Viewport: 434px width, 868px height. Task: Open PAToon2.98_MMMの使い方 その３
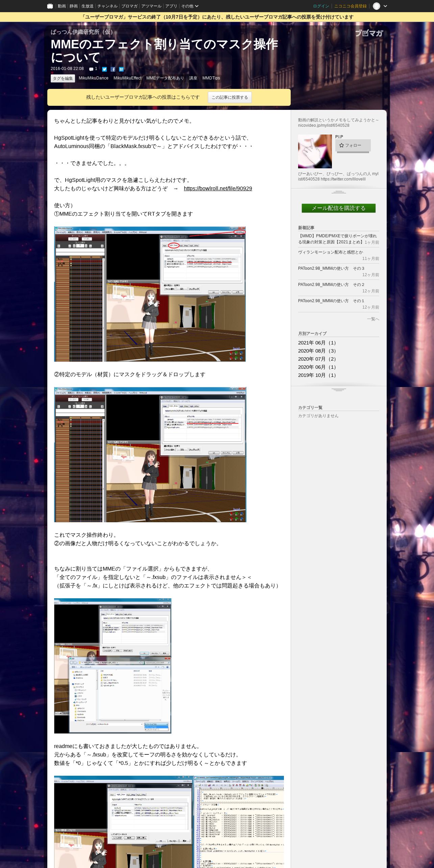coord(331,268)
